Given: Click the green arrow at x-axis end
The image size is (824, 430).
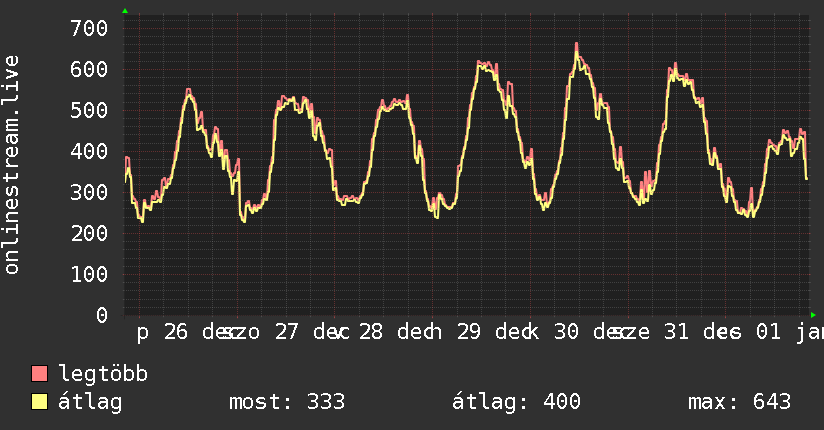Looking at the screenshot, I should click(813, 315).
